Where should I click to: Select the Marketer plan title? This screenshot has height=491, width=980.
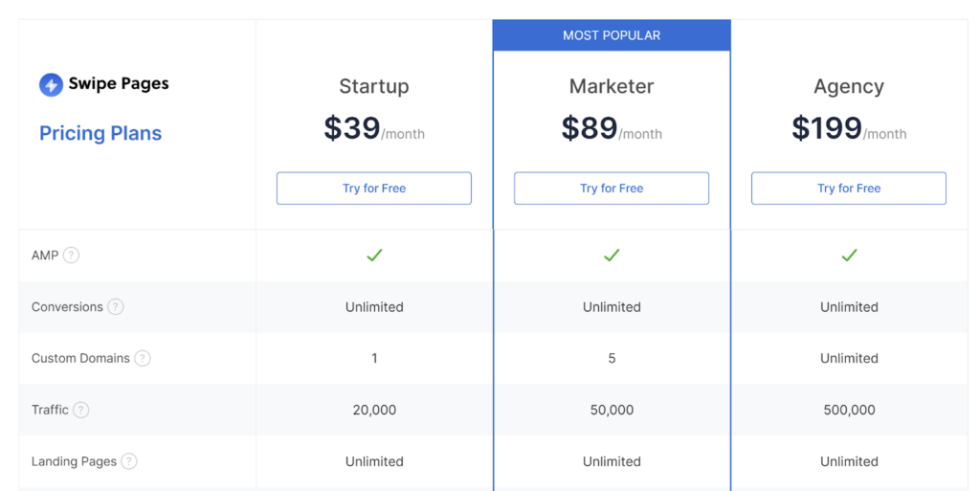(612, 86)
